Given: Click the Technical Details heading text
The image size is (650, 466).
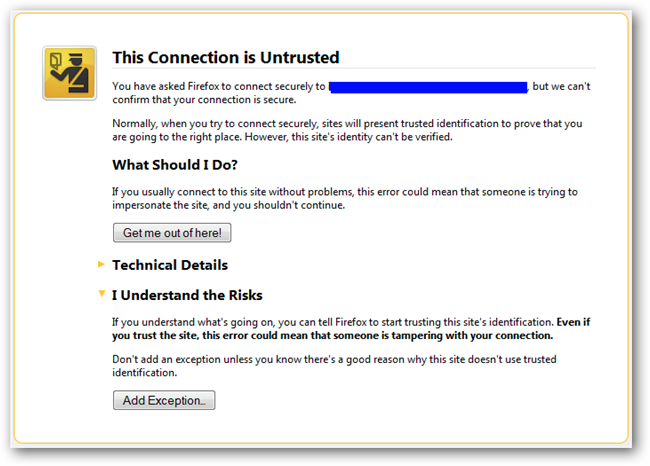Looking at the screenshot, I should pyautogui.click(x=170, y=265).
